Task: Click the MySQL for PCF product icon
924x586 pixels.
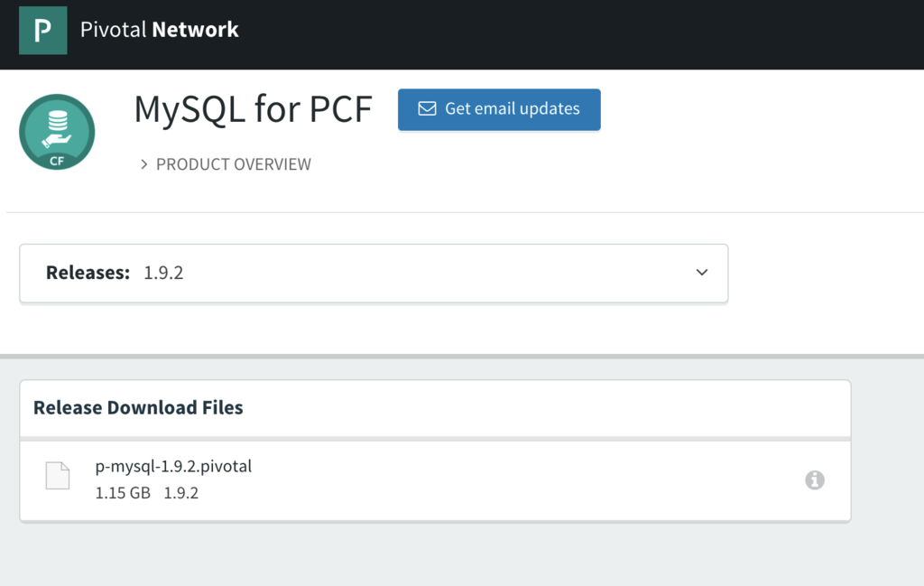Action: [x=57, y=132]
